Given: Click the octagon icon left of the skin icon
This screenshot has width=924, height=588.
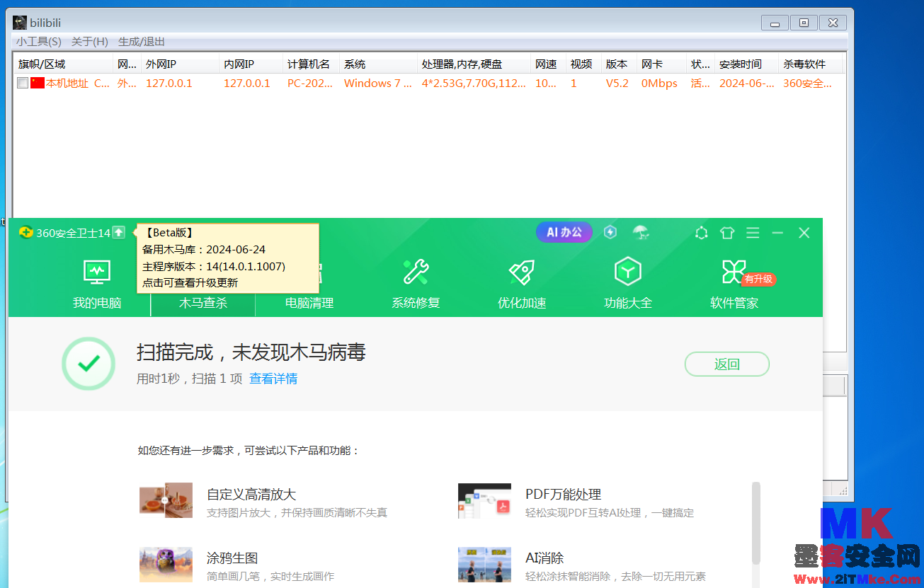Looking at the screenshot, I should [x=702, y=233].
